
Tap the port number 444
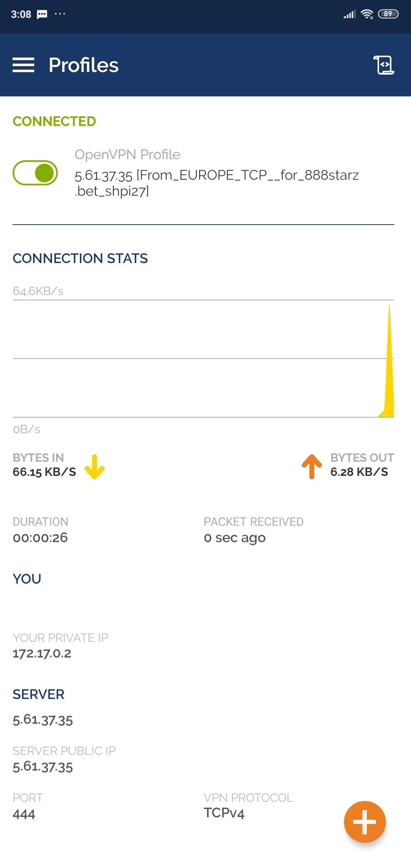[x=24, y=814]
